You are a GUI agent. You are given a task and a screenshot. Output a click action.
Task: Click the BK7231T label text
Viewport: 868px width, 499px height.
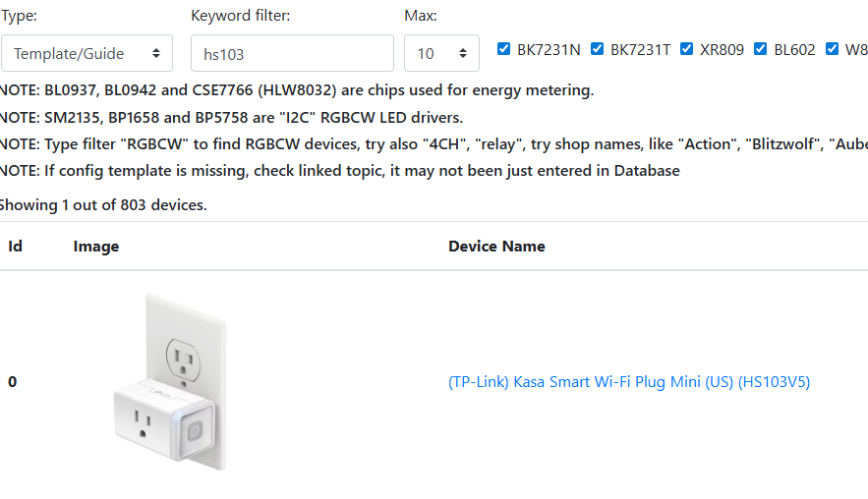click(x=640, y=50)
